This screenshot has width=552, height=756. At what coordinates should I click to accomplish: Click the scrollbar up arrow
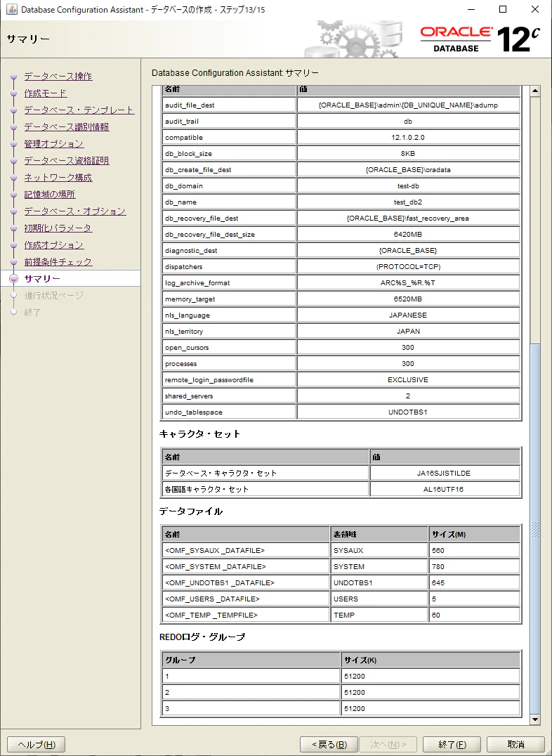click(x=535, y=91)
